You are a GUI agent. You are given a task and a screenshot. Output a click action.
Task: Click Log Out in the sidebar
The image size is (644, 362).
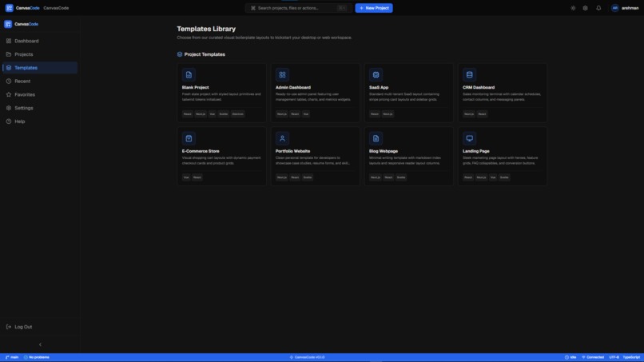click(x=40, y=327)
